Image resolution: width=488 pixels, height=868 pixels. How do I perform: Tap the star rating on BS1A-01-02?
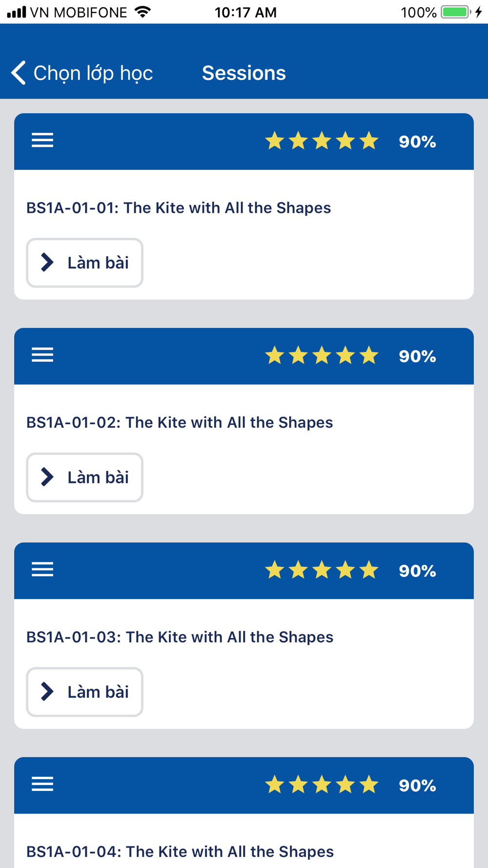(322, 355)
